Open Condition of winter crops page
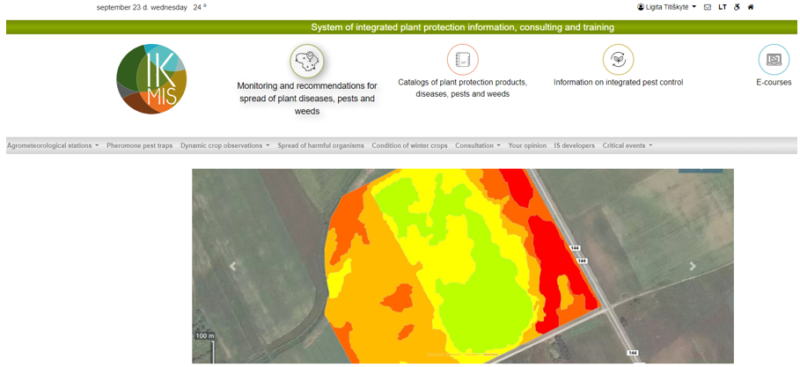 [409, 145]
